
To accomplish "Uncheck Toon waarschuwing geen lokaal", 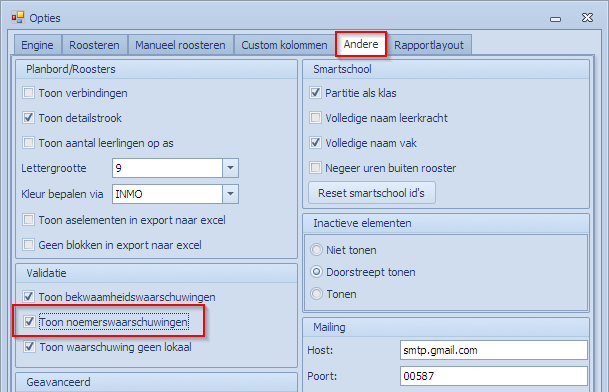I will 29,347.
